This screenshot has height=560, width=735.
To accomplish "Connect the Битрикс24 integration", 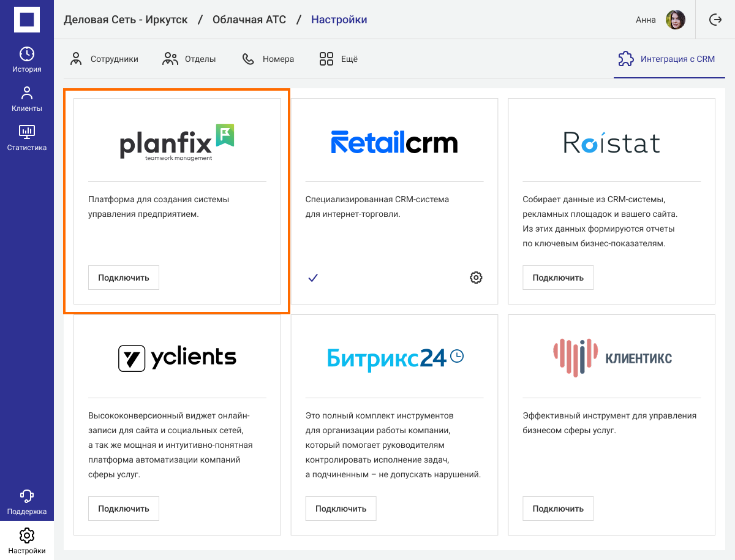I will [341, 509].
